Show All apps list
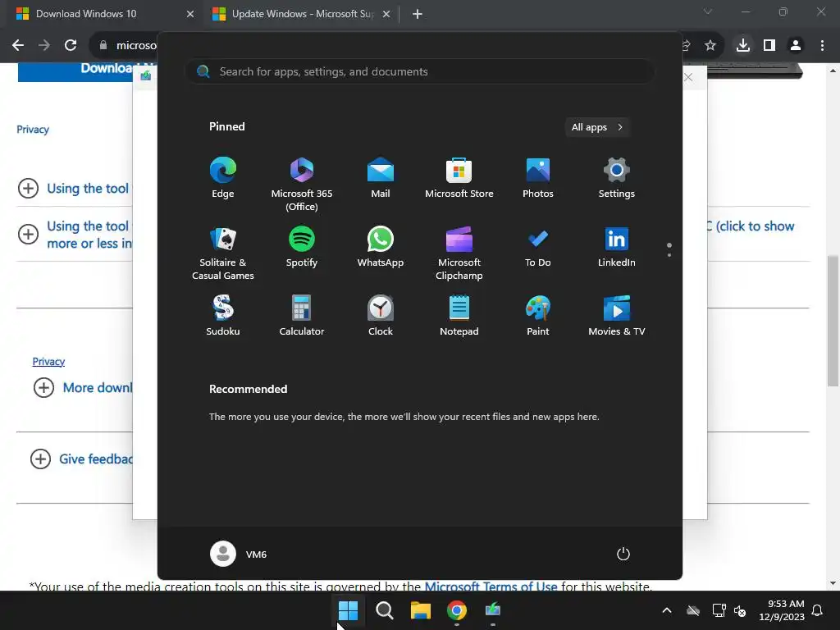This screenshot has height=630, width=840. pos(597,127)
